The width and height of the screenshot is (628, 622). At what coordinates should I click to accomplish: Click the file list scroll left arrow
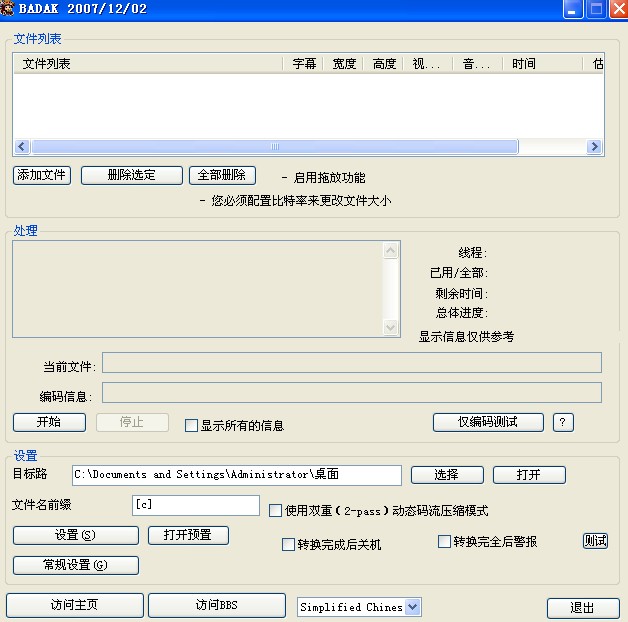[x=22, y=146]
